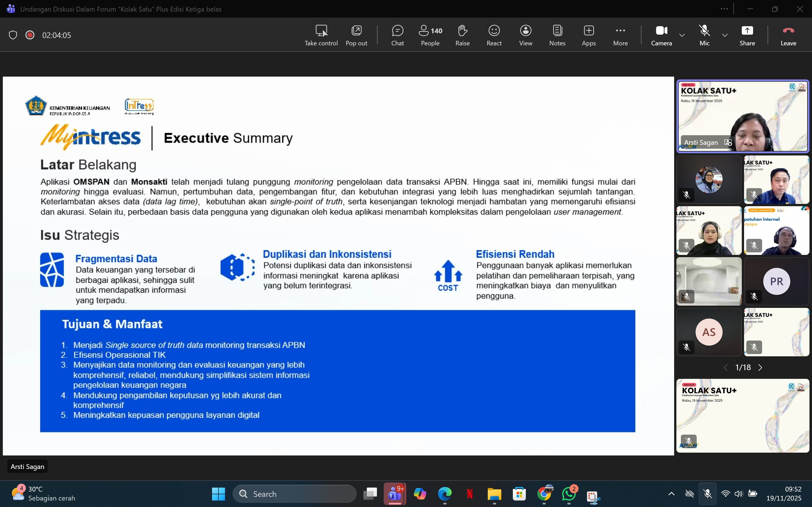Open the View layout menu
Image resolution: width=812 pixels, height=507 pixels.
(526, 35)
